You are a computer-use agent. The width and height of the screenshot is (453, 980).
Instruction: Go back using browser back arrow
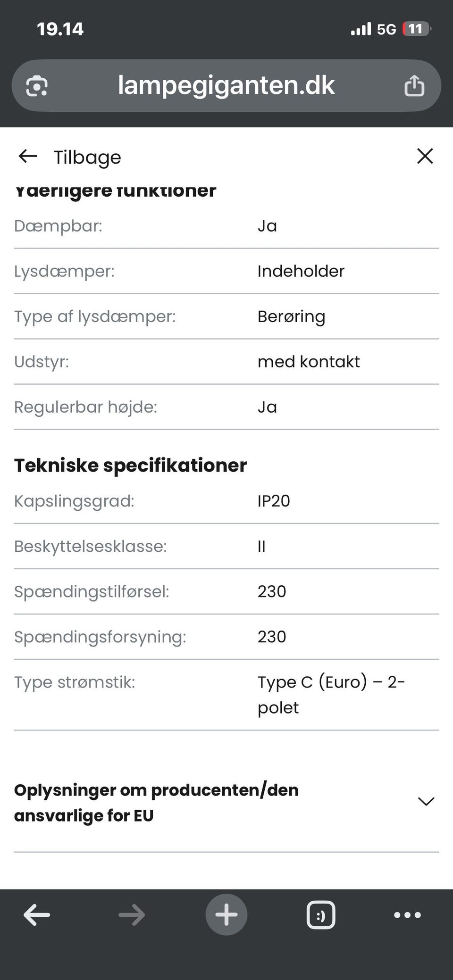tap(37, 915)
